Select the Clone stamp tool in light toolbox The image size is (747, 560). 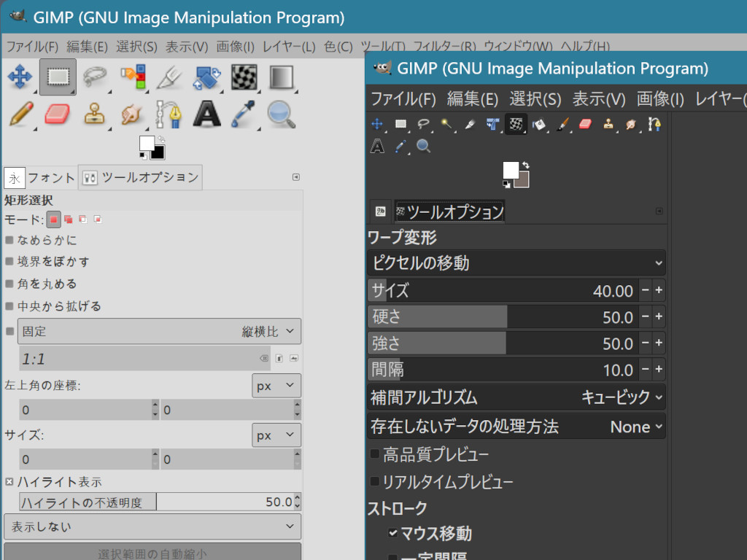[95, 114]
